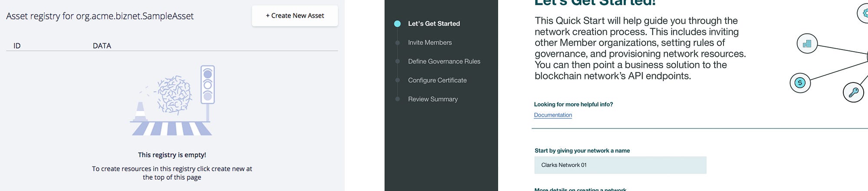Click the dollar sign node icon
The image size is (868, 191).
800,82
